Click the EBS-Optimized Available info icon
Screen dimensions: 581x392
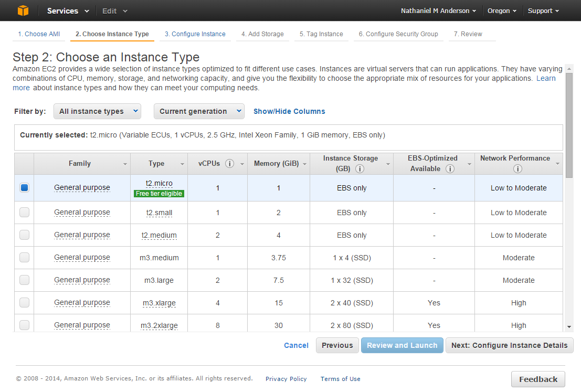[450, 169]
